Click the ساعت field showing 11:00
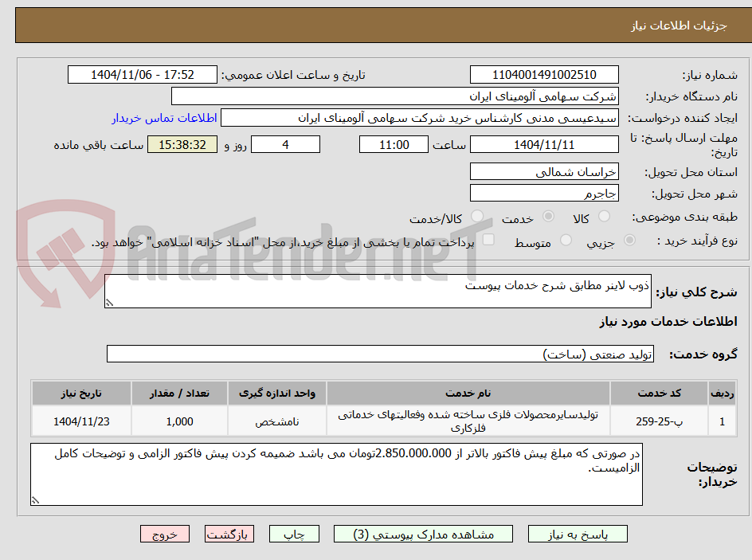The image size is (752, 560). [x=394, y=144]
